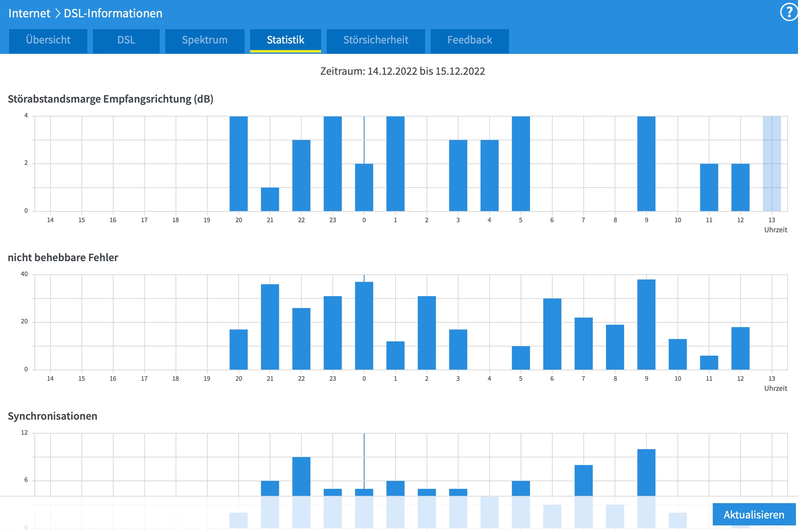Image resolution: width=798 pixels, height=532 pixels.
Task: Click the active Statistik tab
Action: pyautogui.click(x=285, y=40)
